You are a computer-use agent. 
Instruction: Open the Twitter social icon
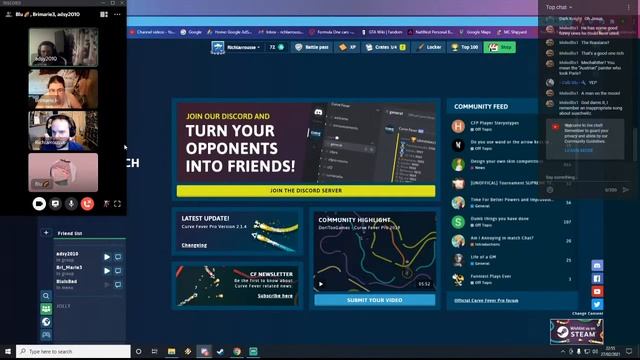[x=597, y=304]
